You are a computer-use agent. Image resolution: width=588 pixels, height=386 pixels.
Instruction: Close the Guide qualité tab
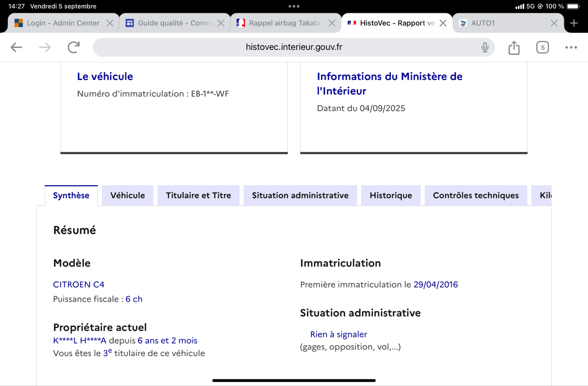coord(221,23)
